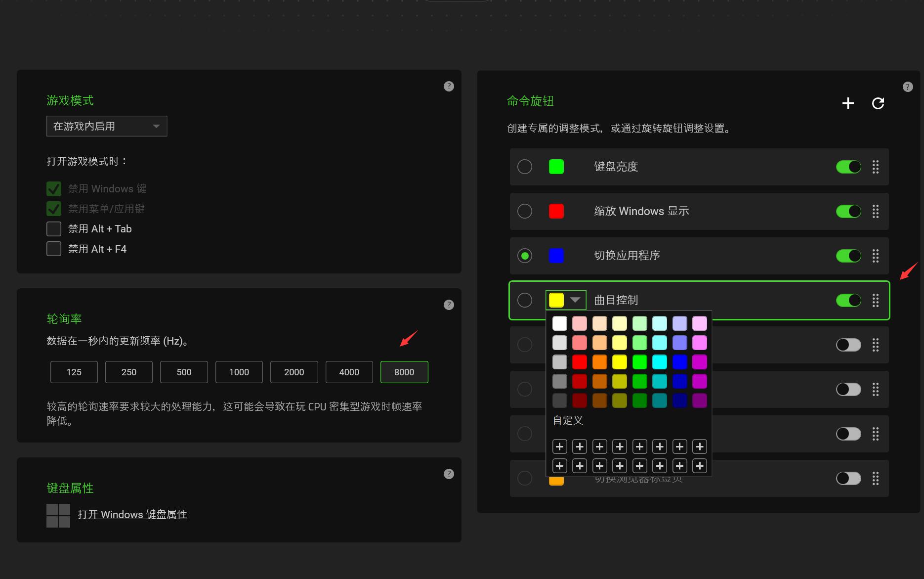Click the first custom color add slot
The width and height of the screenshot is (924, 579).
tap(560, 447)
